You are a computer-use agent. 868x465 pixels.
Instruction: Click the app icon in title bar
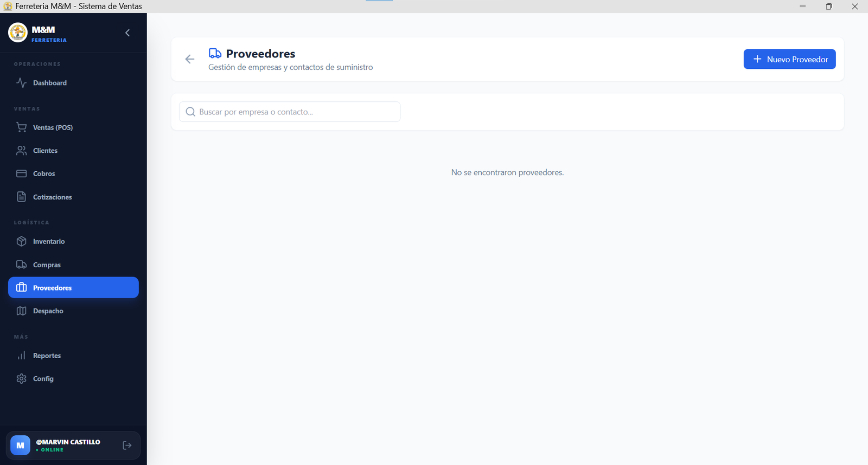click(8, 7)
